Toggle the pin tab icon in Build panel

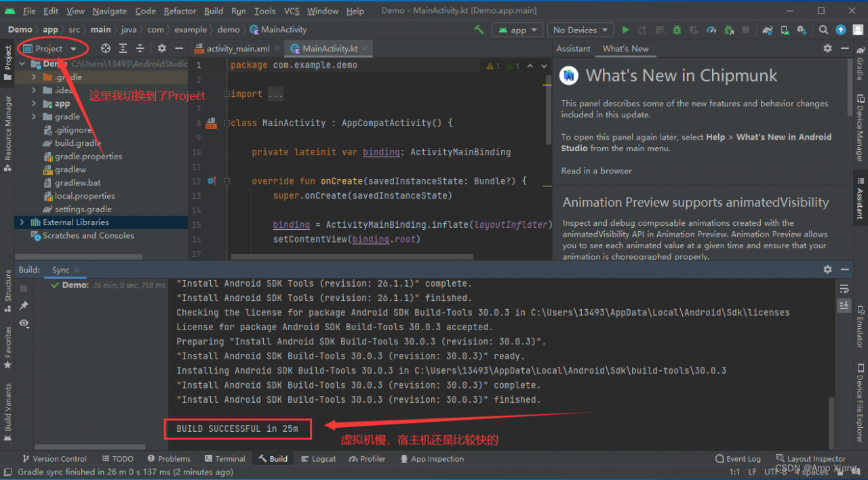click(24, 306)
